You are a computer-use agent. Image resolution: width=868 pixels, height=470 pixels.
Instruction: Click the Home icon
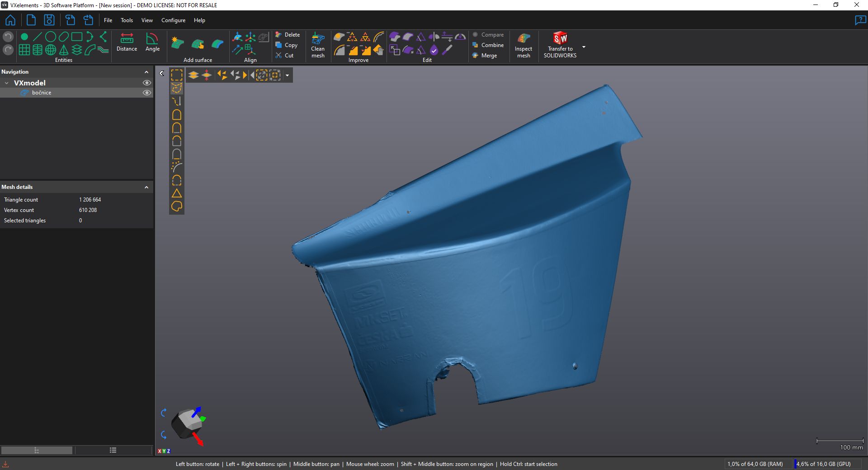[x=10, y=20]
